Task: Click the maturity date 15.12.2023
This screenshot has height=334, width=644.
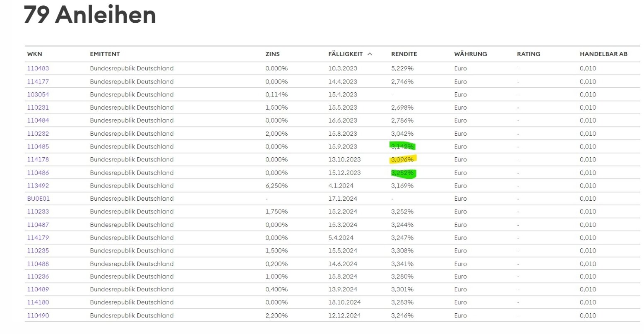Action: pos(344,173)
